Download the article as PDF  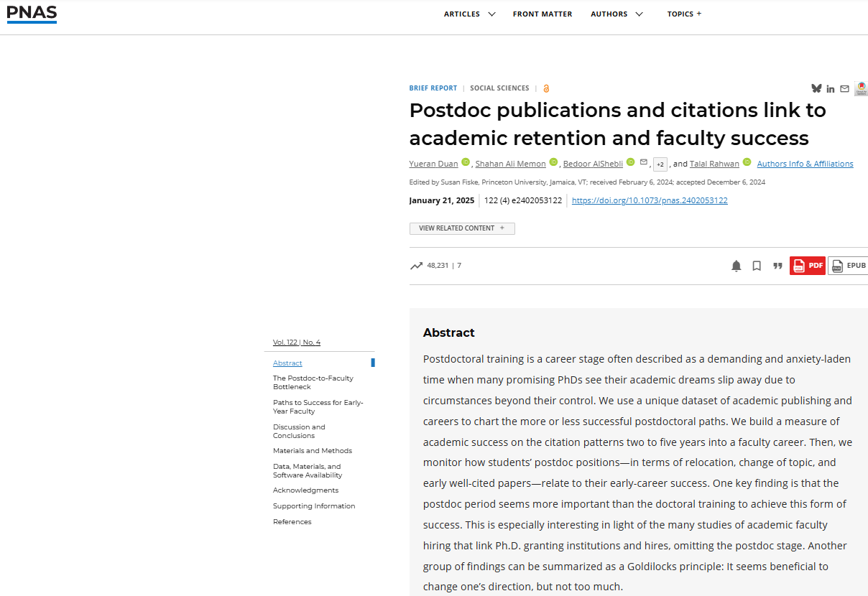(x=808, y=266)
